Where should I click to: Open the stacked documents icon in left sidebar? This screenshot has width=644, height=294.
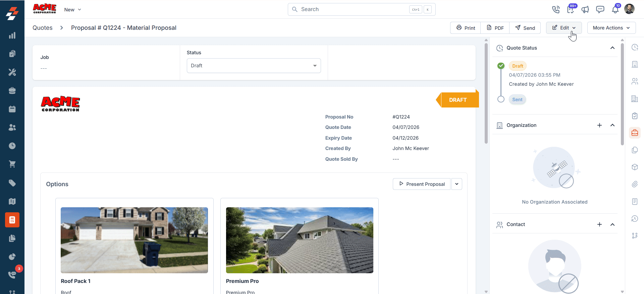click(12, 238)
